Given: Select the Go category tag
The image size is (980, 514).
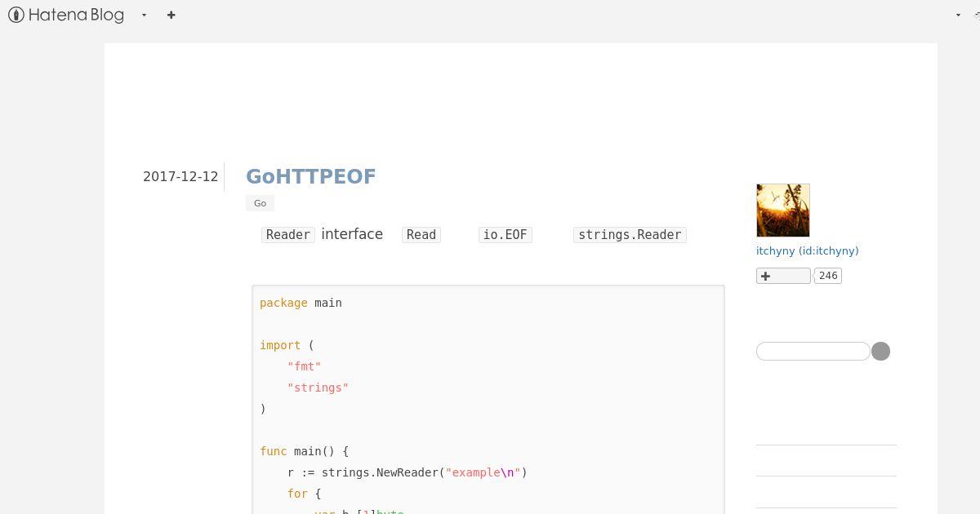Looking at the screenshot, I should coord(260,203).
